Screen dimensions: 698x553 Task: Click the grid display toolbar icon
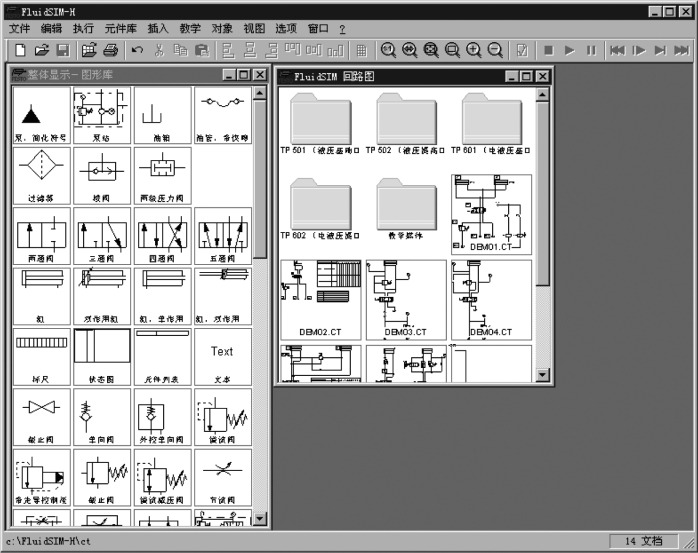click(x=361, y=50)
